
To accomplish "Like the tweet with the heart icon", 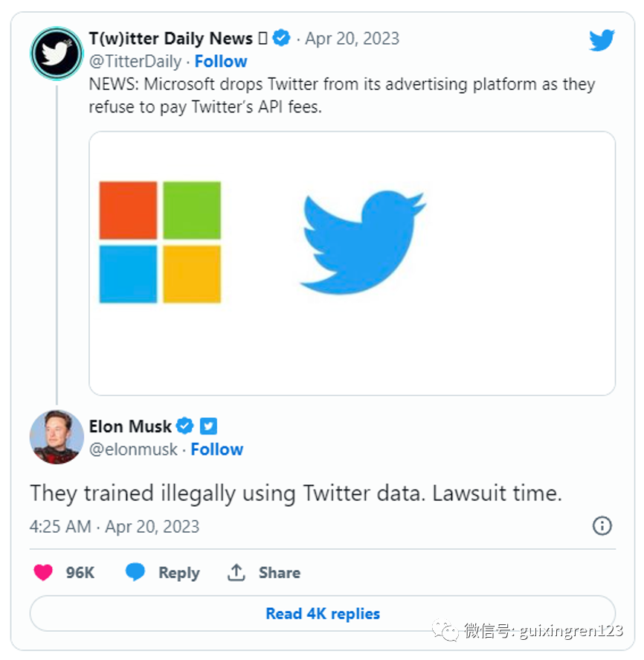I will [44, 572].
